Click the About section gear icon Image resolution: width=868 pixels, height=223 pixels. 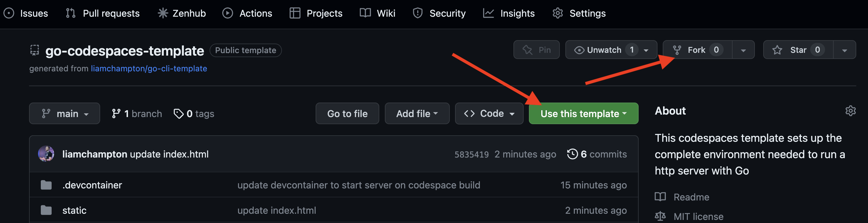coord(850,111)
